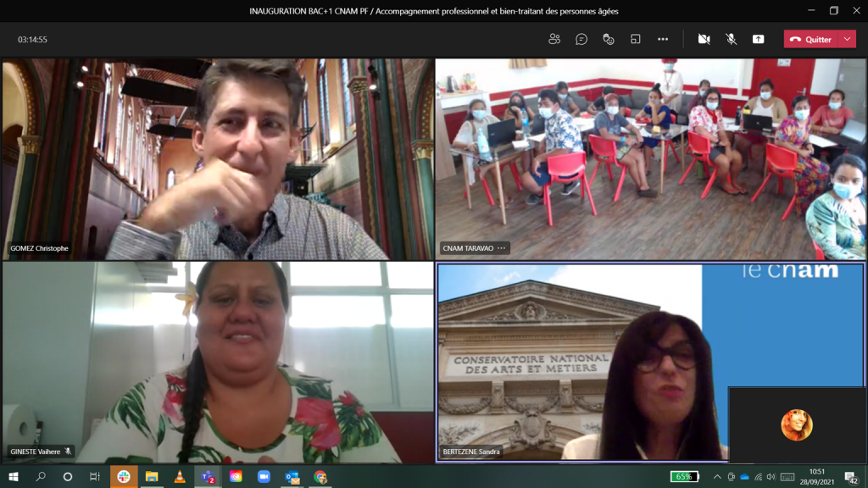Restore down the Teams meeting window
868x488 pixels.
pos(834,10)
